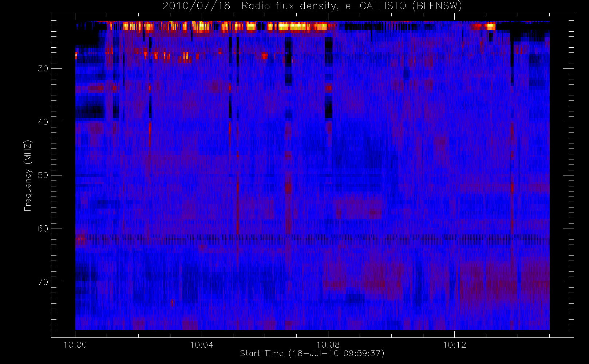589x364 pixels.
Task: Click the 'Start Time (18-Jul-10 09:59:37)' label
Action: (312, 353)
